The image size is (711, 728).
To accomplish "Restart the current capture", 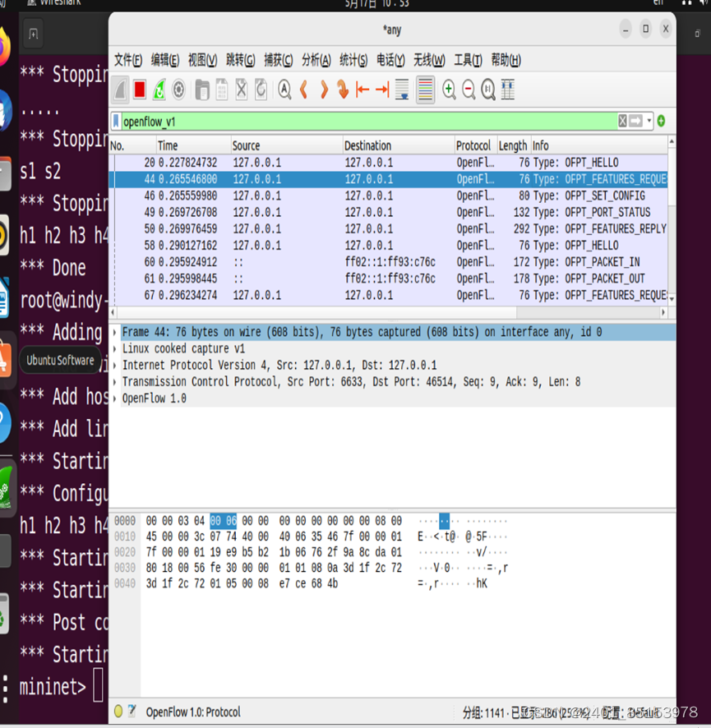I will 159,90.
